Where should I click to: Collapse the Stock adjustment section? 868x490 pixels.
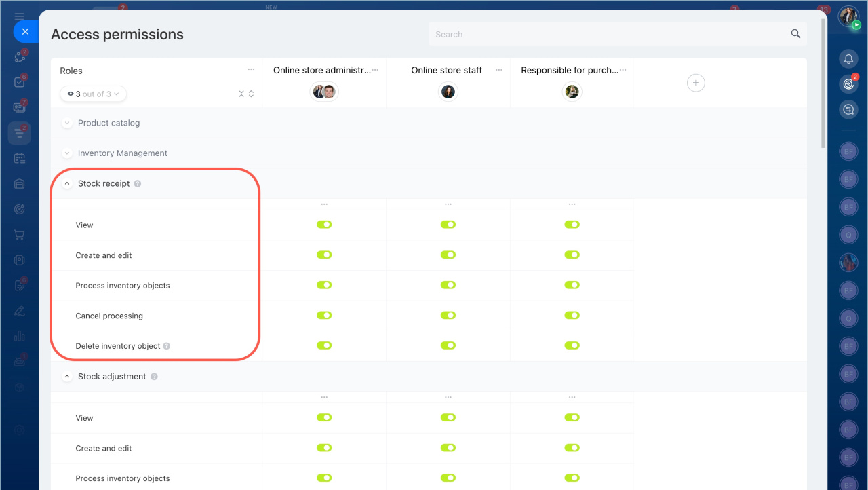tap(67, 377)
